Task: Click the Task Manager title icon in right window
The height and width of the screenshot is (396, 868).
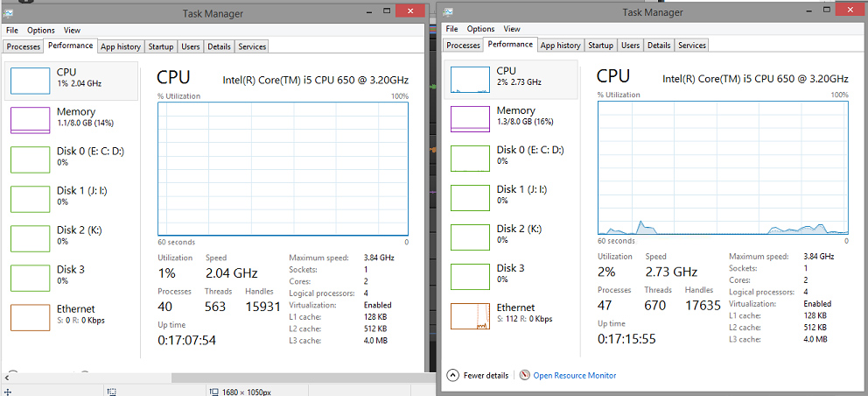Action: pos(448,11)
